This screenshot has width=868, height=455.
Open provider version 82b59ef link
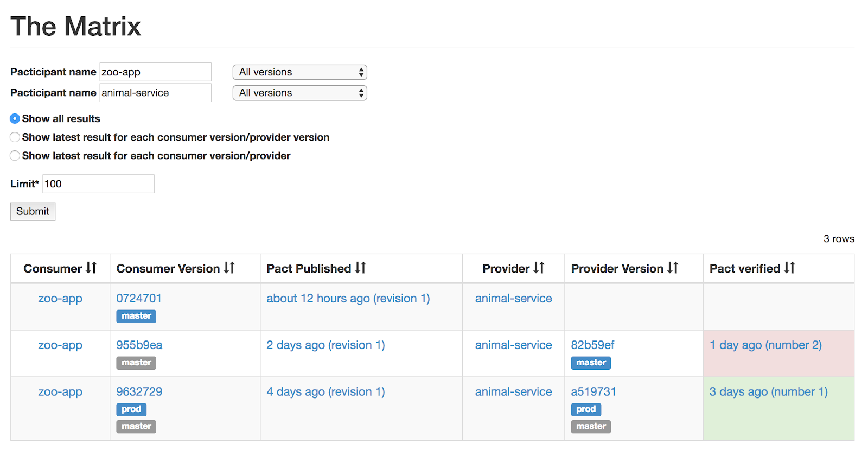point(592,345)
